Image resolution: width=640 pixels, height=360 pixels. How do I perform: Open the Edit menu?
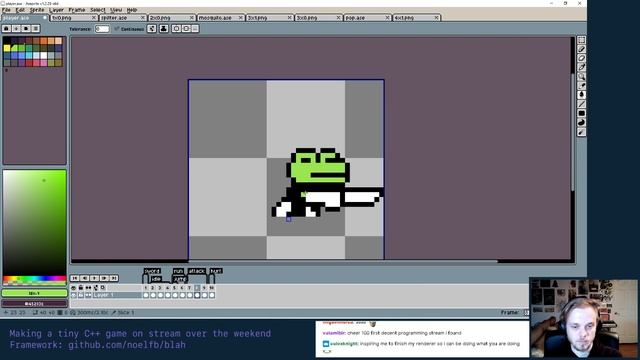pos(20,10)
